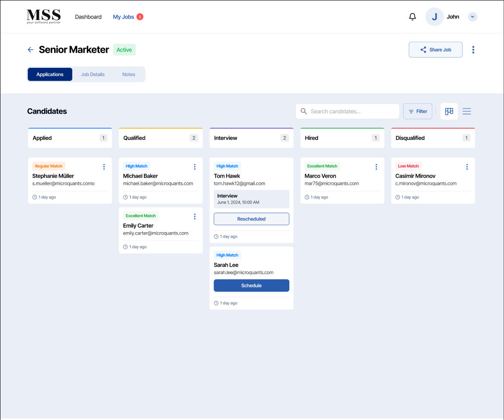Open the three-dot menu on Emily Carter's card
Viewport: 504px width, 420px height.
195,216
